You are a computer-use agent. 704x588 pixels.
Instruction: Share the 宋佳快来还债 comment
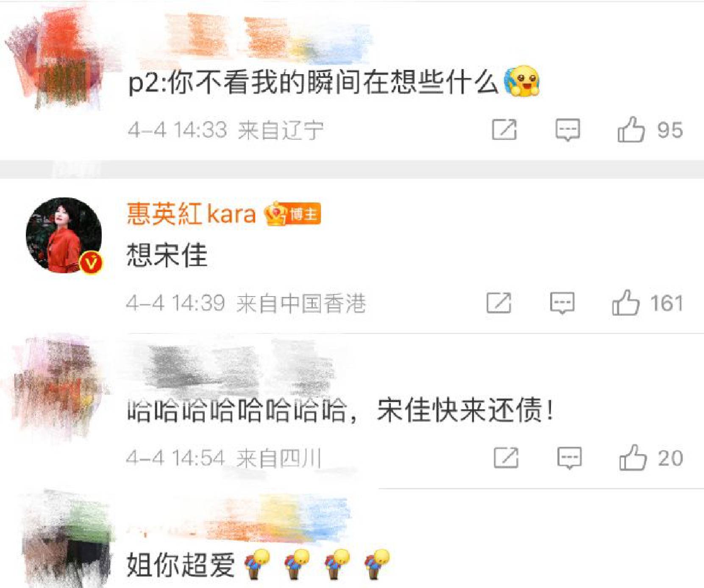506,458
